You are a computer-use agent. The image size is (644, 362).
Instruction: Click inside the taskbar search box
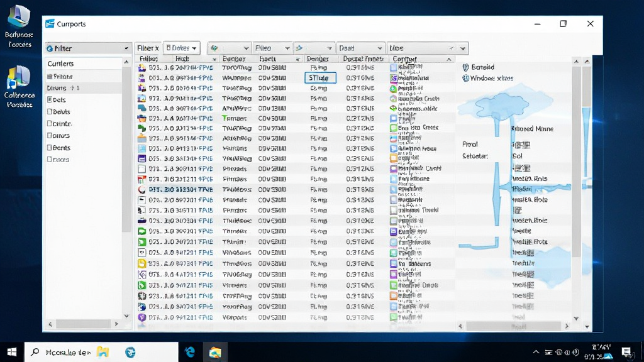pyautogui.click(x=101, y=352)
